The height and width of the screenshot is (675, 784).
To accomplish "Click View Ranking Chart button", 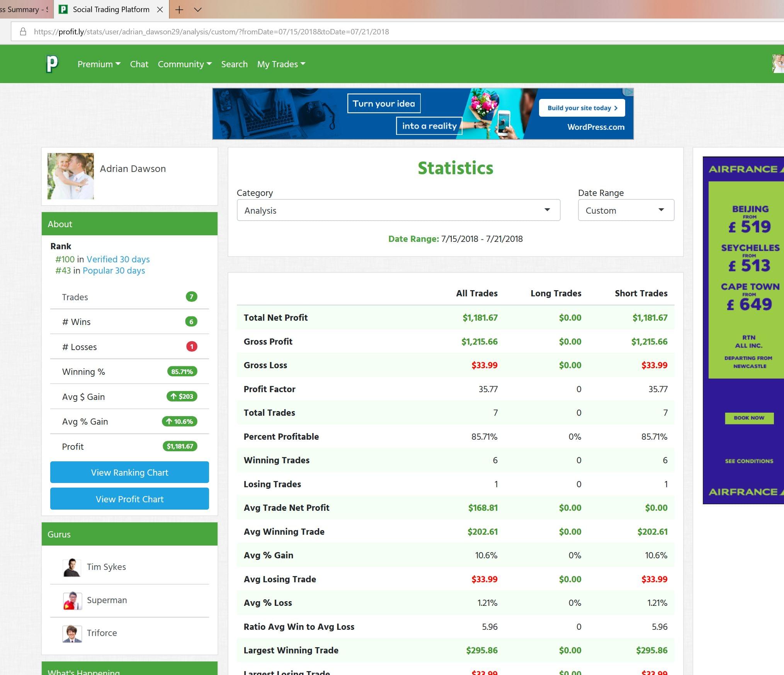I will tap(129, 472).
